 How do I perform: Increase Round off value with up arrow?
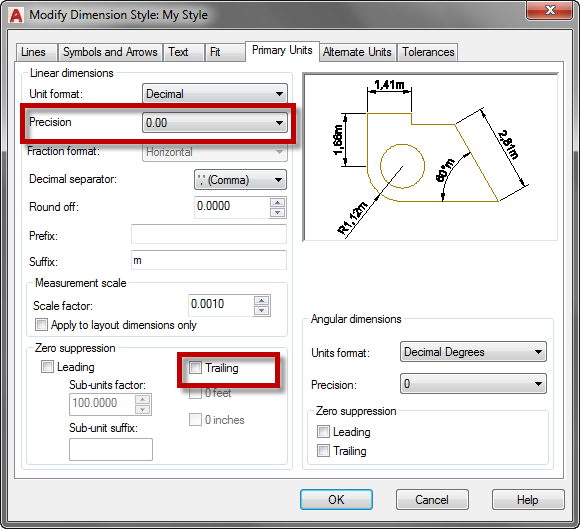click(x=277, y=202)
